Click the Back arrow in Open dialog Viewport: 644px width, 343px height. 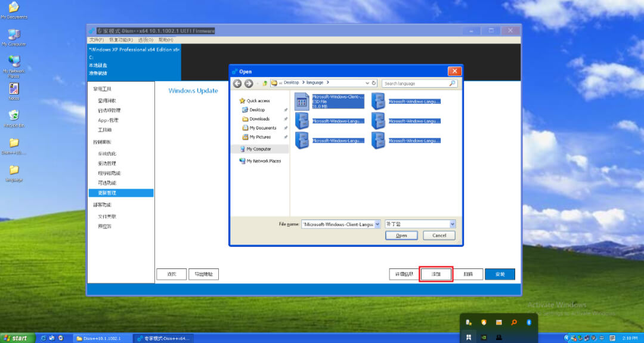tap(237, 84)
